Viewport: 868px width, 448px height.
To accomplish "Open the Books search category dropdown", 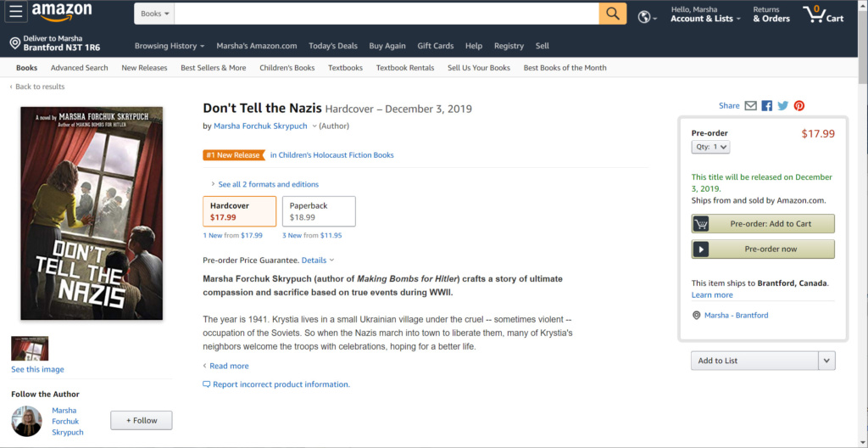I will [155, 14].
